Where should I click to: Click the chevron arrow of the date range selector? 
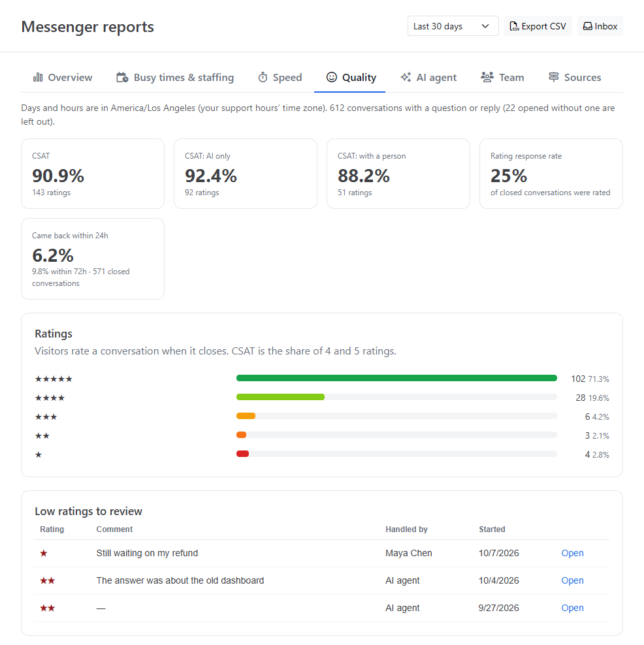[x=485, y=26]
